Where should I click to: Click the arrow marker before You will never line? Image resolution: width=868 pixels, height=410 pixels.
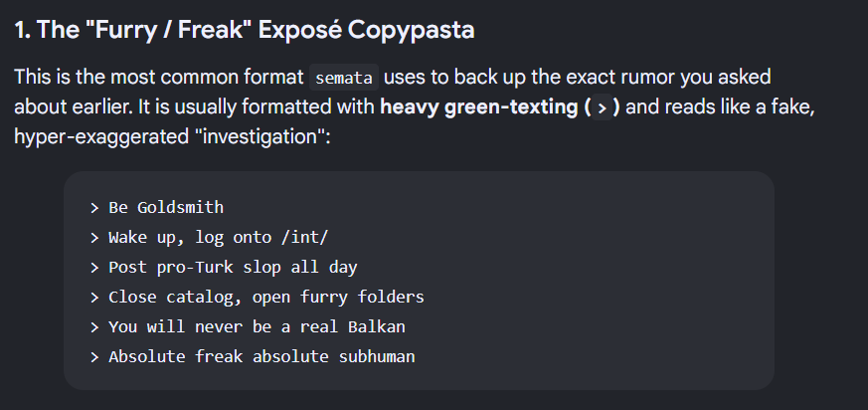[94, 327]
